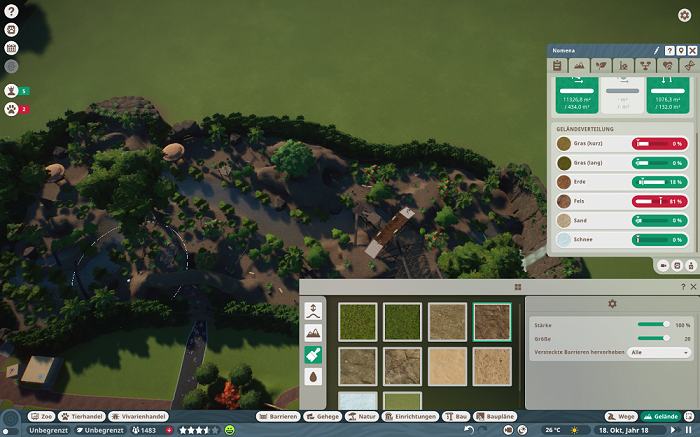Click the guest count 1483
Screen dimensions: 700x437
pyautogui.click(x=144, y=430)
